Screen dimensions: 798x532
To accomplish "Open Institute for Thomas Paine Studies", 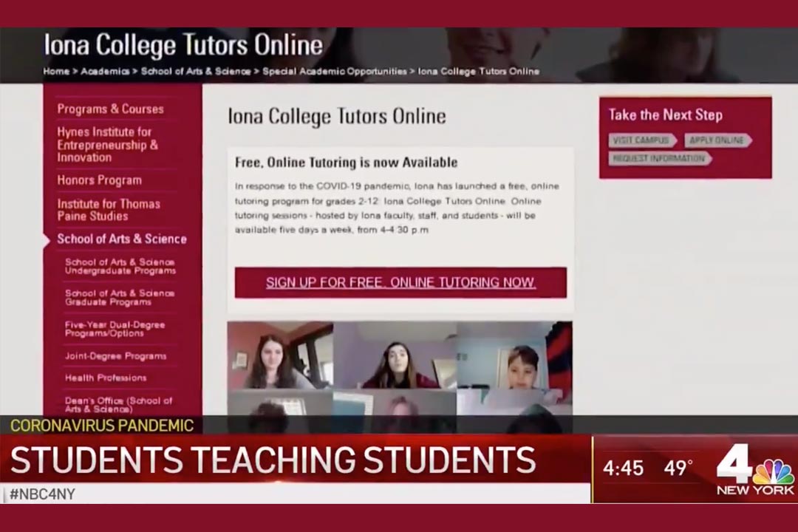I will (x=109, y=210).
